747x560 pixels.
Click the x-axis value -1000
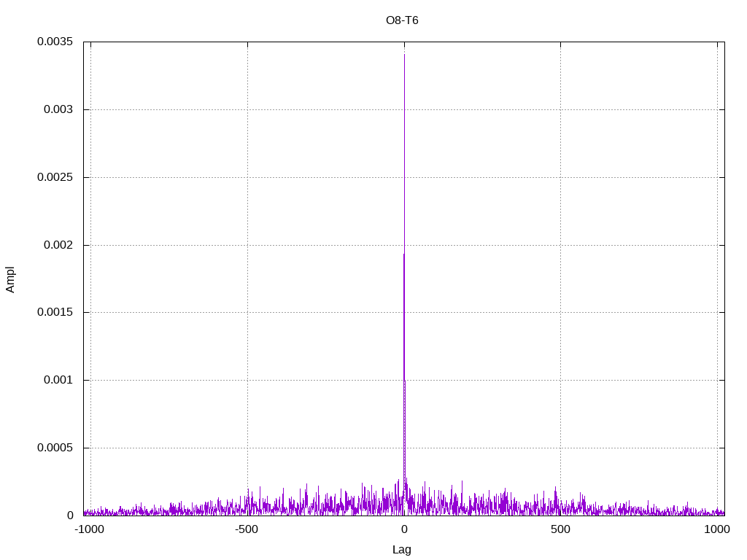coord(89,529)
